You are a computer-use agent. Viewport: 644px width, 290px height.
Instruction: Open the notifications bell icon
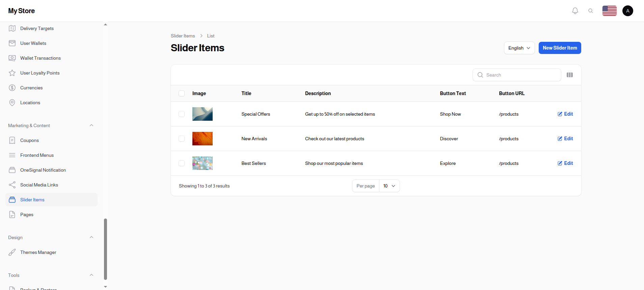575,11
